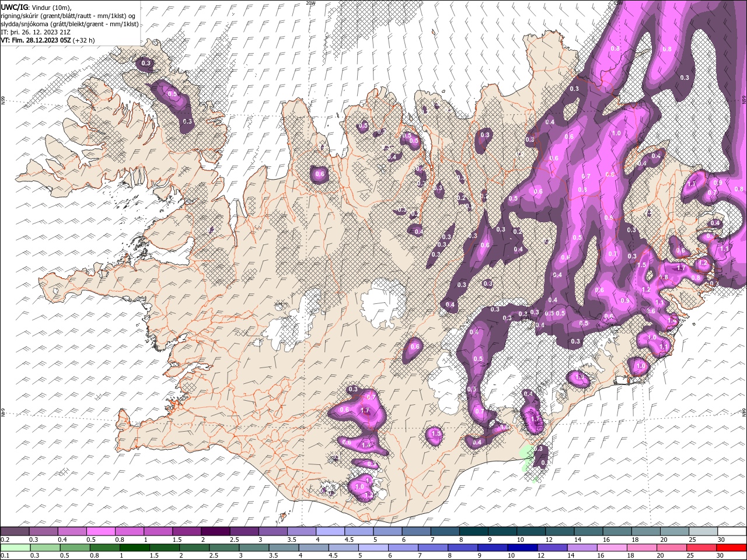747x560 pixels.
Task: Choose the upper scale swatch labelled 0.8
Action: (129, 531)
